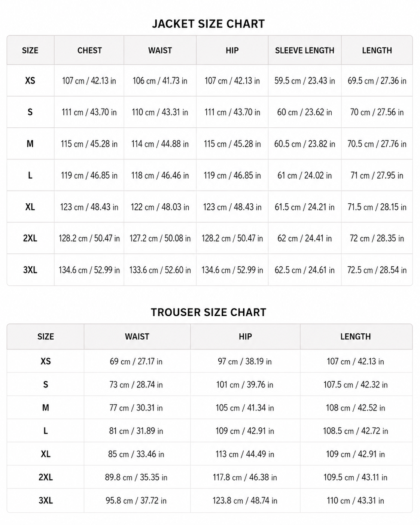
Task: Select the jacket XS size row label
Action: pos(30,81)
